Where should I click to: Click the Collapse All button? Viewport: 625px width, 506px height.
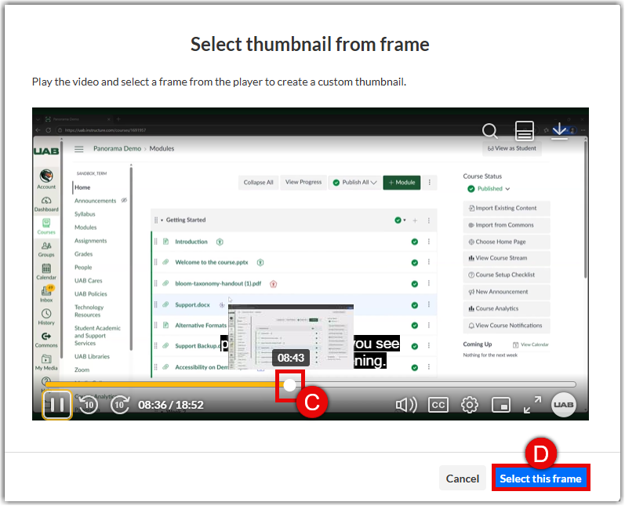(x=258, y=183)
